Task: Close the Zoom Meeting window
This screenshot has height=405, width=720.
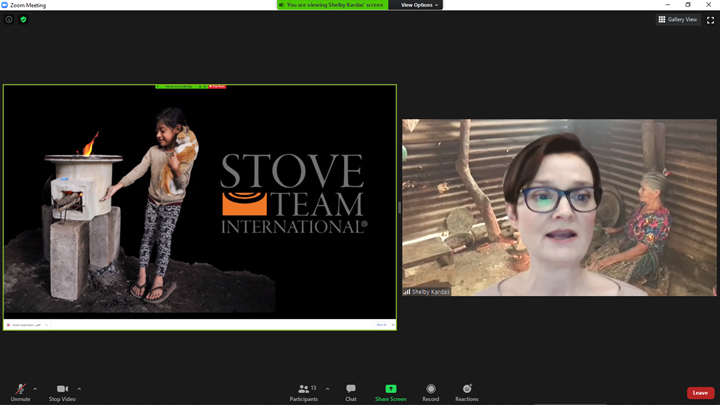Action: pyautogui.click(x=709, y=5)
